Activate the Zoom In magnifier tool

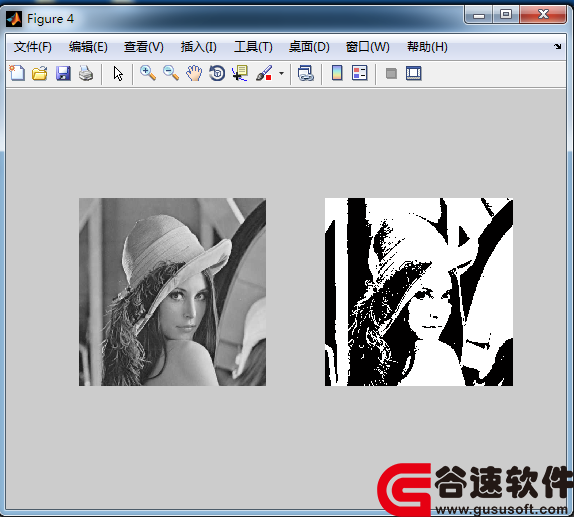click(148, 73)
